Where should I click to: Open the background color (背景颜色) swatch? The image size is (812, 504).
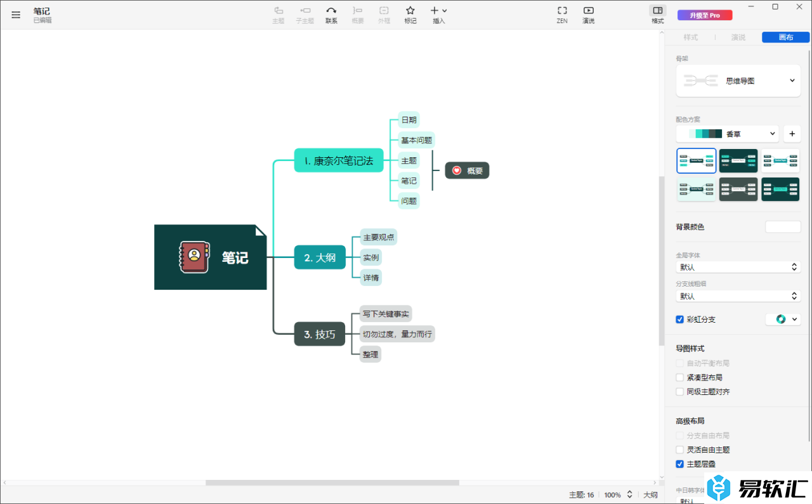[783, 227]
